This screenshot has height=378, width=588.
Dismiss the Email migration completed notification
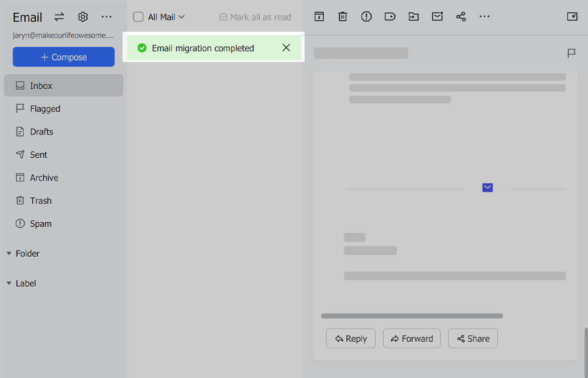point(286,47)
